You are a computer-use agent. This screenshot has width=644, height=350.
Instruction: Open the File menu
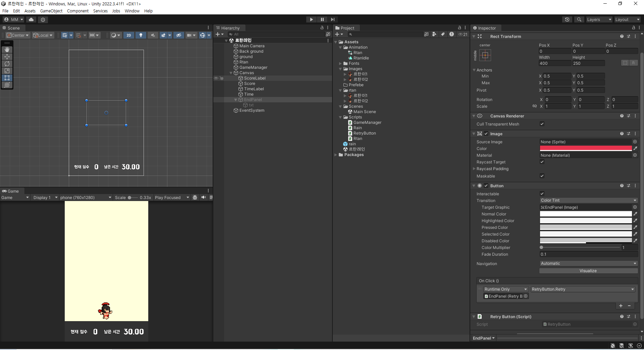click(x=5, y=11)
